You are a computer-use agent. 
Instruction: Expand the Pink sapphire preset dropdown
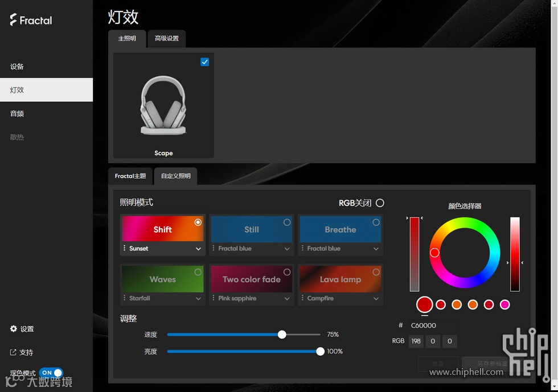(x=287, y=299)
